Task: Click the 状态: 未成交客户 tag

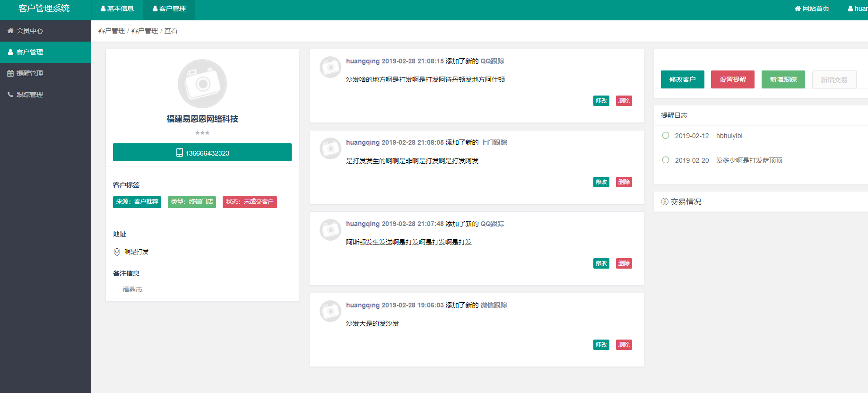Action: (x=250, y=202)
